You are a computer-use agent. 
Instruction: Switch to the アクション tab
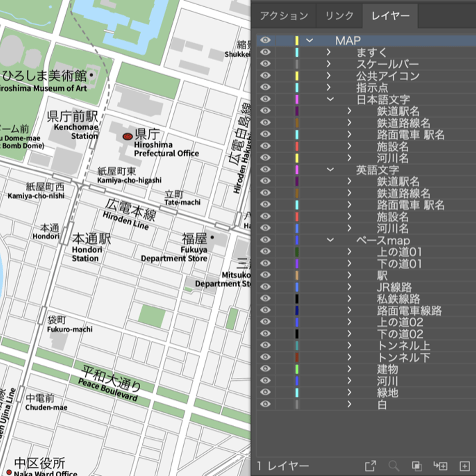point(284,16)
